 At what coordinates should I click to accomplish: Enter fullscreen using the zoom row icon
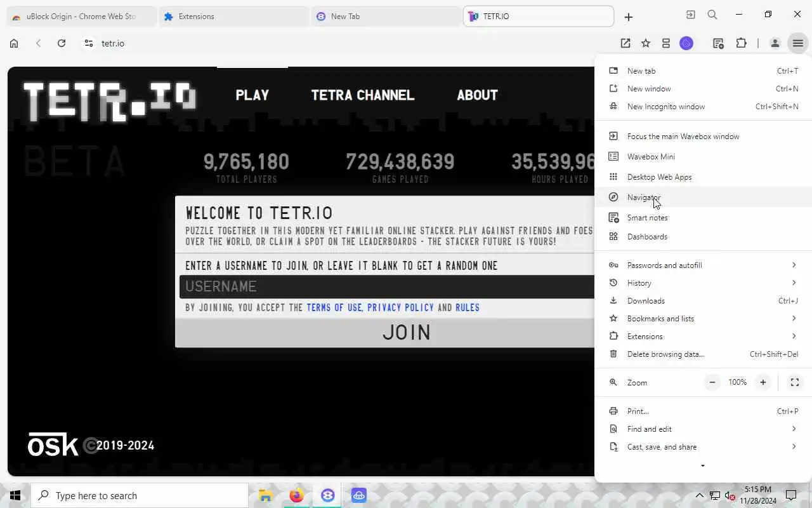[794, 382]
